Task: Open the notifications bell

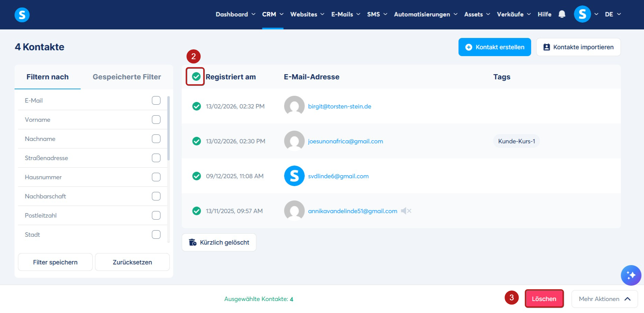Action: click(x=562, y=14)
